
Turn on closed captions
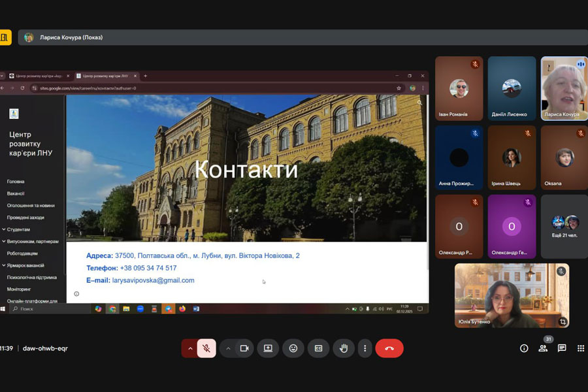(x=319, y=348)
